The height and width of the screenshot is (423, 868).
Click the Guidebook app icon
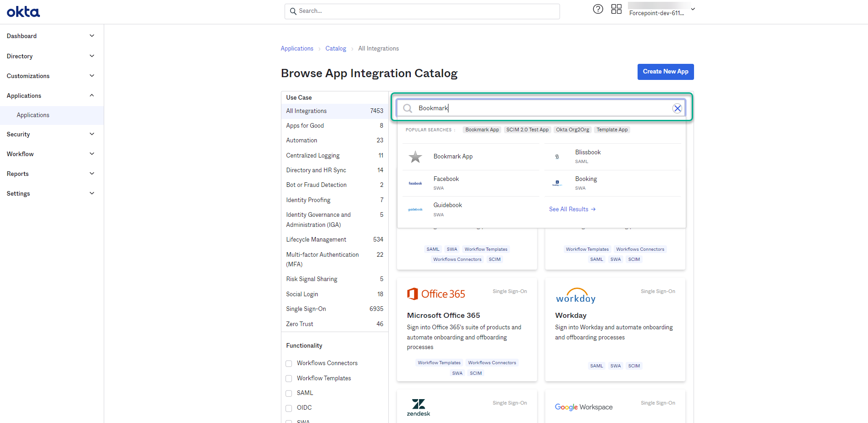click(415, 209)
